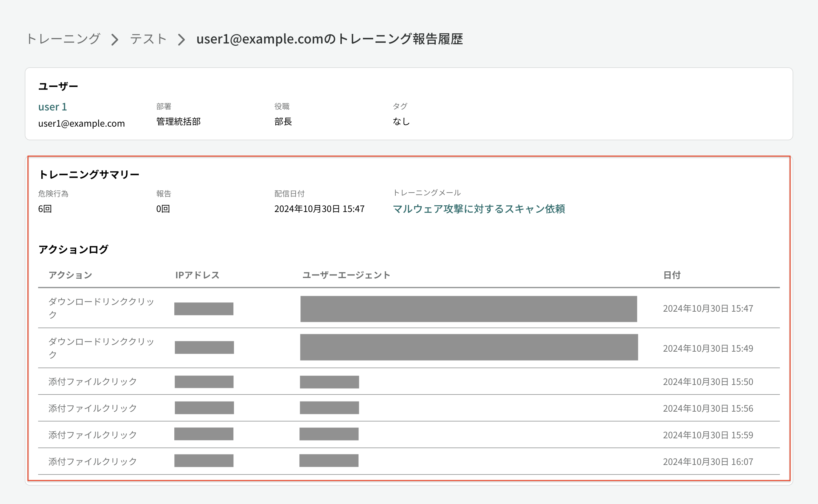Viewport: 818px width, 504px height.
Task: Open マルウェア攻撃に対するスキャン依頼 training mail link
Action: click(x=479, y=209)
